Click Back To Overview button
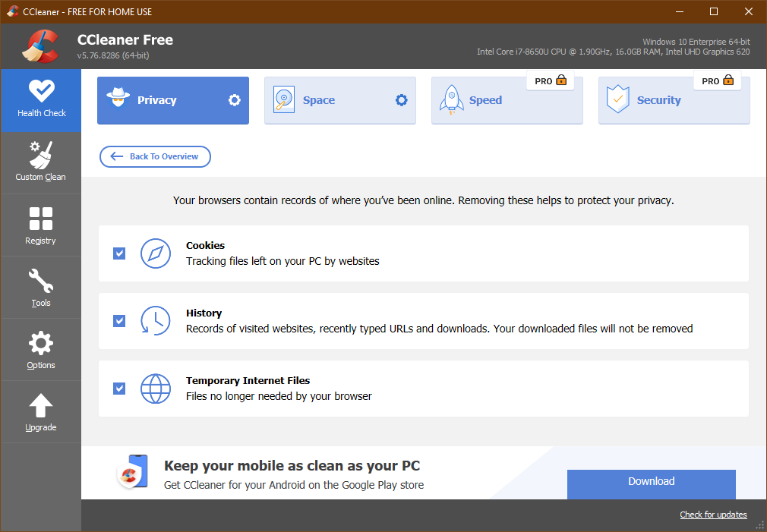767x532 pixels. [155, 156]
